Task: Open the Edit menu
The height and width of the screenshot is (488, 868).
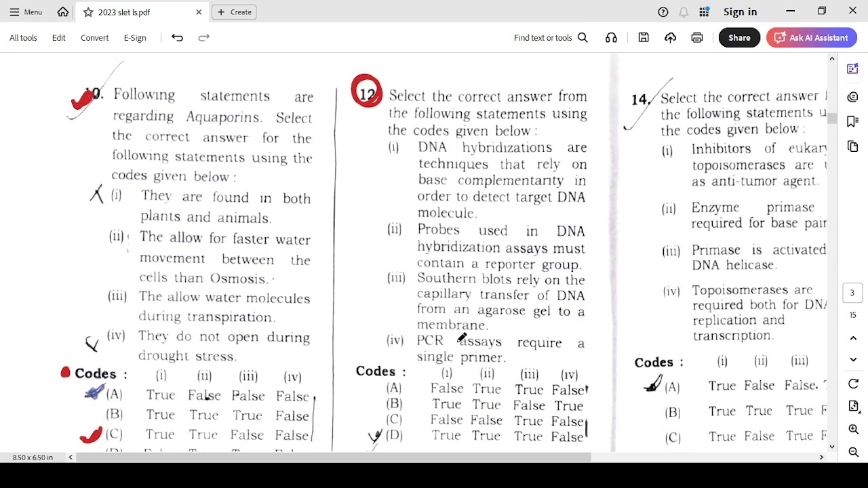Action: [x=59, y=38]
